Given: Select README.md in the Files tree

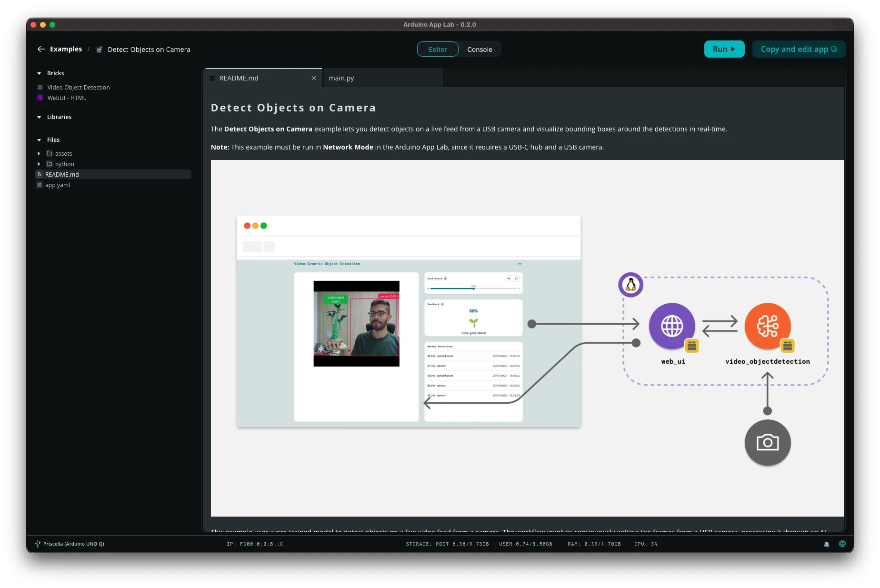Looking at the screenshot, I should [62, 175].
